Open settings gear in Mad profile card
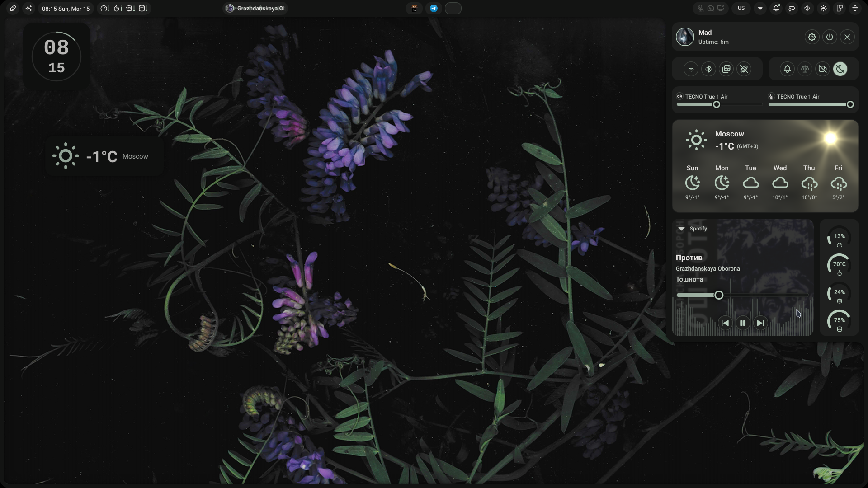 [x=812, y=37]
